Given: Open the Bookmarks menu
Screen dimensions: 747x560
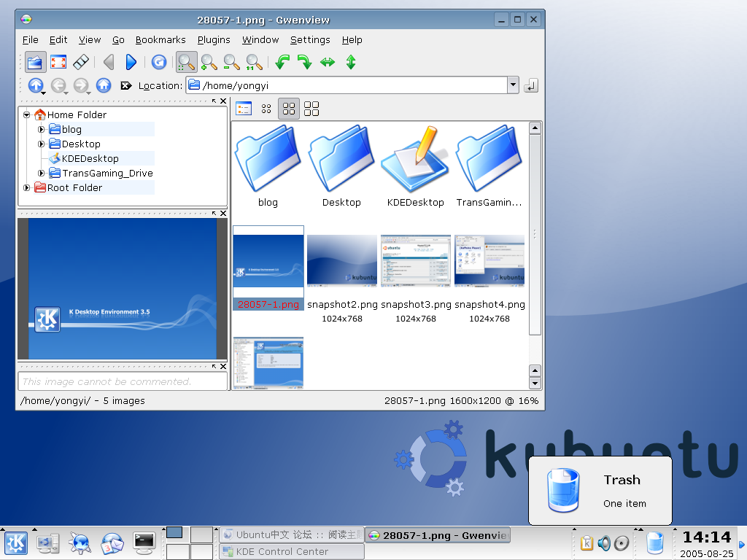Looking at the screenshot, I should [x=160, y=40].
